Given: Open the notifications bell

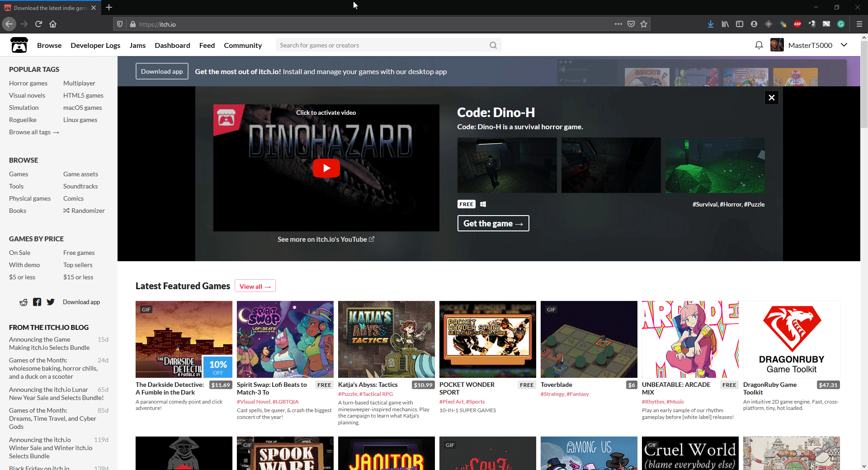Looking at the screenshot, I should click(x=759, y=45).
